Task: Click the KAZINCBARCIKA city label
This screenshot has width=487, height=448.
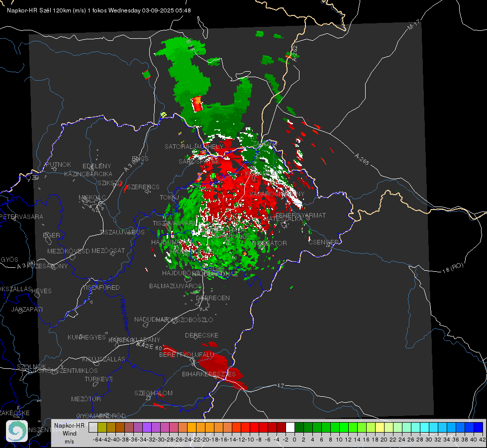Action: [88, 174]
